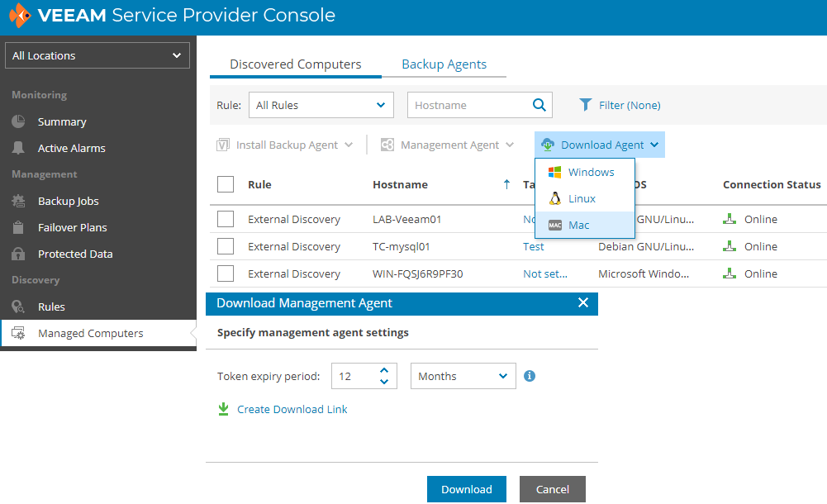Click the Download button

[467, 489]
